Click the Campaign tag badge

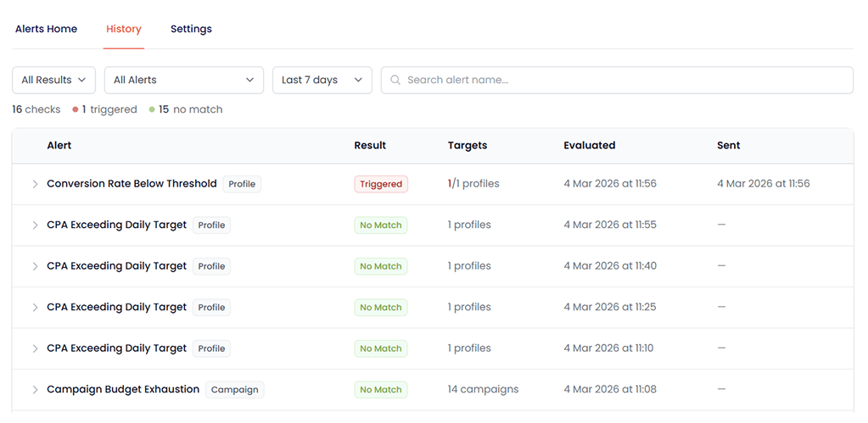pos(234,390)
